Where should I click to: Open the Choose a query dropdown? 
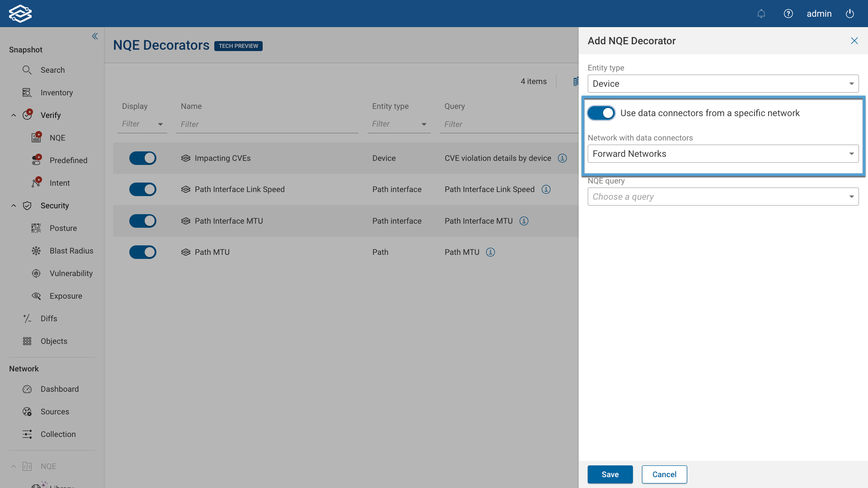click(x=723, y=197)
